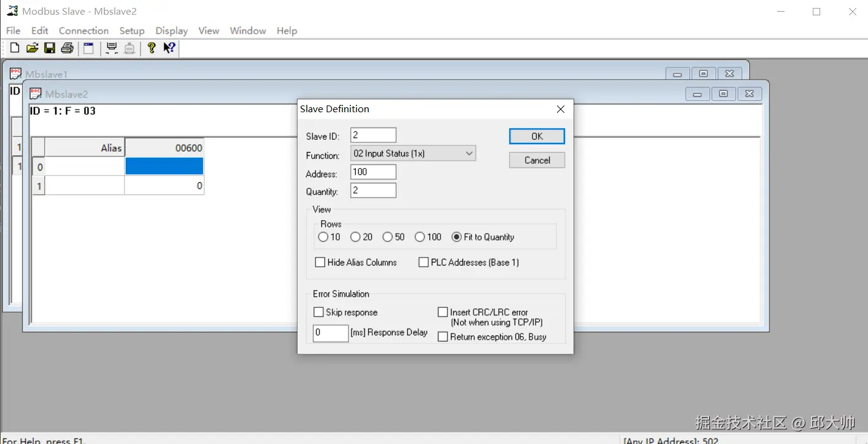The width and height of the screenshot is (868, 444).
Task: Click the row 1 alias cell
Action: coord(84,185)
